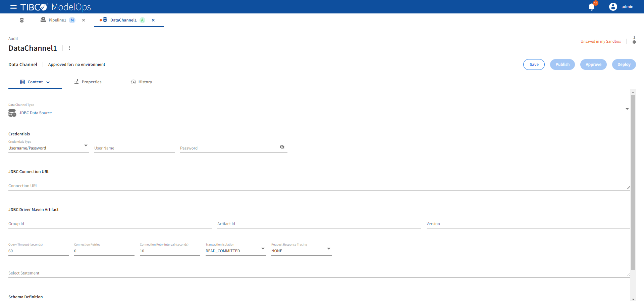The image size is (644, 301).
Task: Click the scrollbar up arrow
Action: (x=633, y=92)
